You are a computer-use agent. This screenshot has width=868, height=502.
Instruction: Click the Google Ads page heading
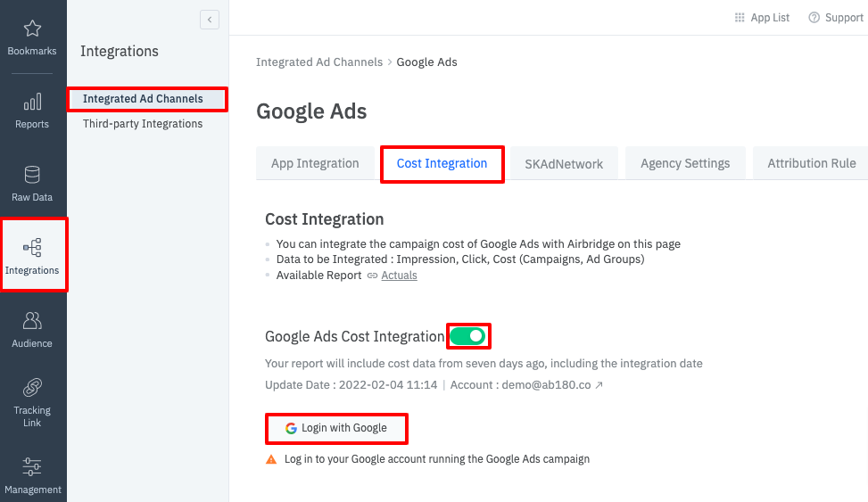311,111
